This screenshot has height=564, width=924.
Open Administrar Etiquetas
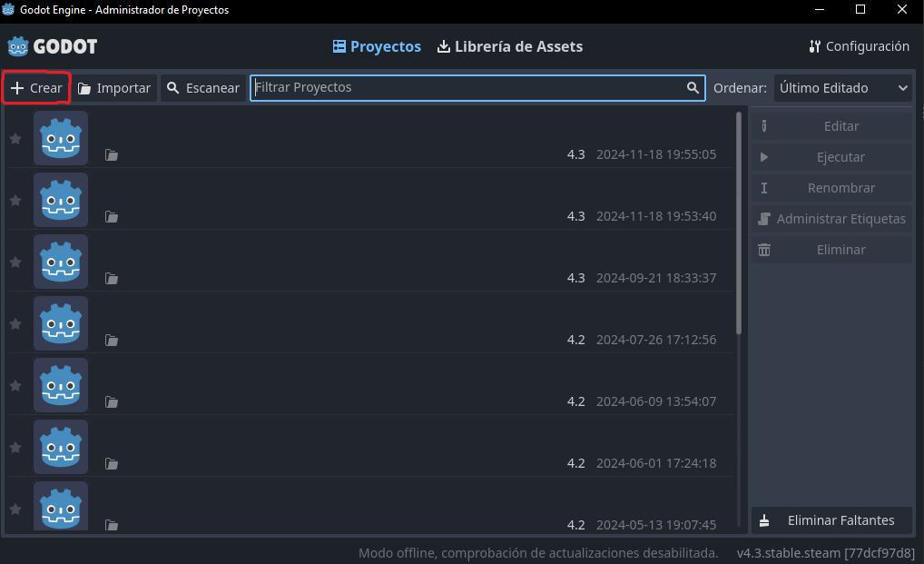click(x=831, y=219)
